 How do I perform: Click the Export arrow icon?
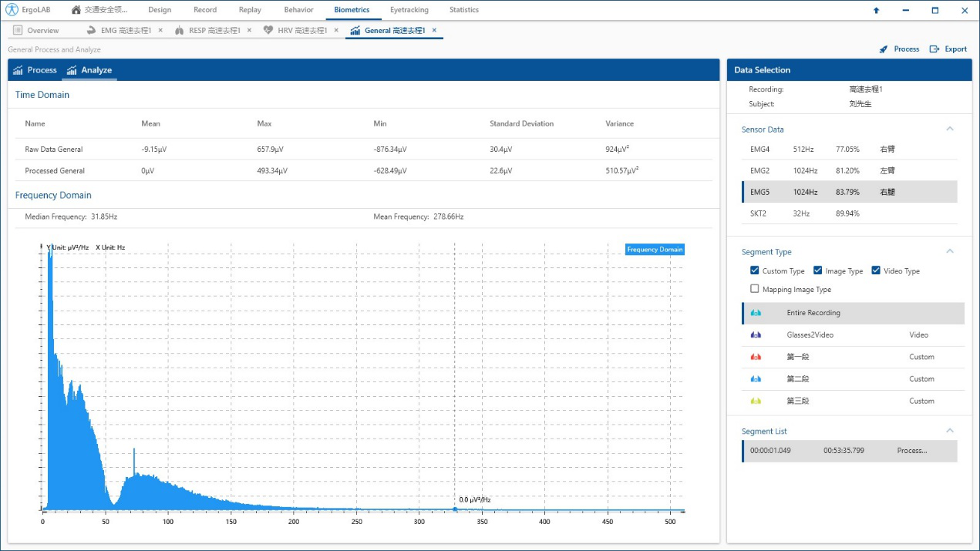935,49
